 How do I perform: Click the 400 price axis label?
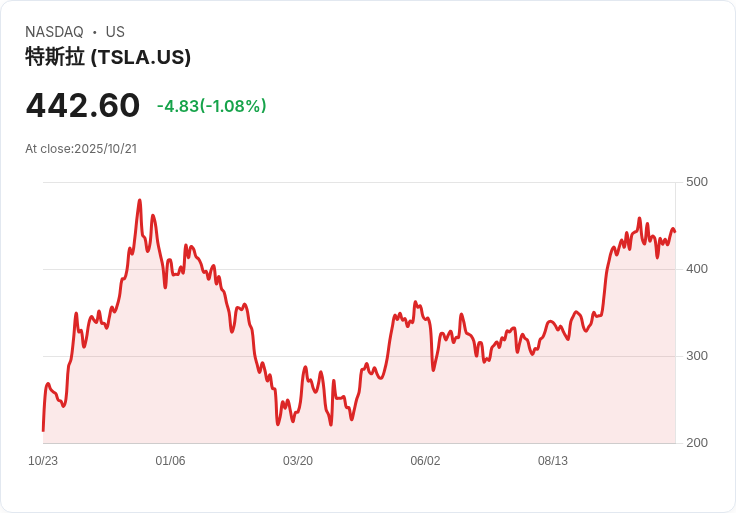[x=697, y=269]
